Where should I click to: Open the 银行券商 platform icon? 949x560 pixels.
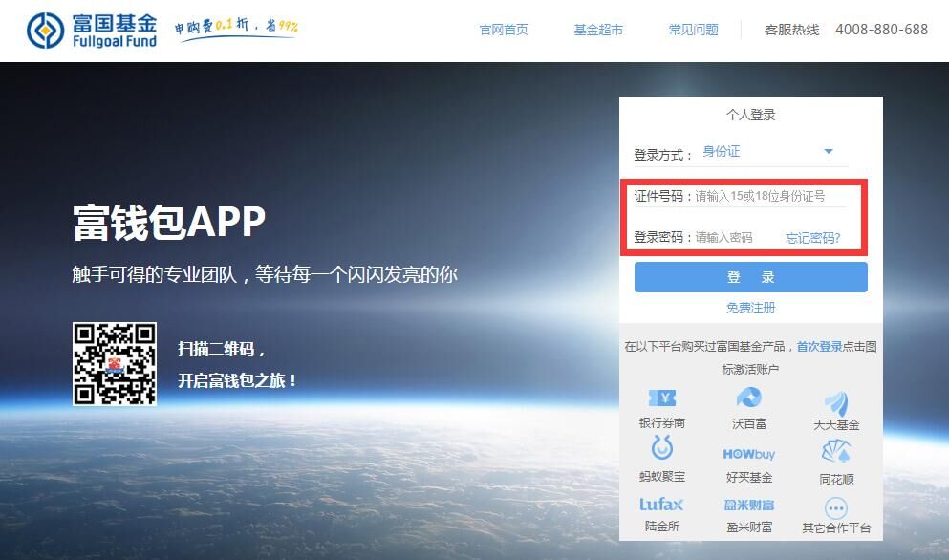[661, 398]
